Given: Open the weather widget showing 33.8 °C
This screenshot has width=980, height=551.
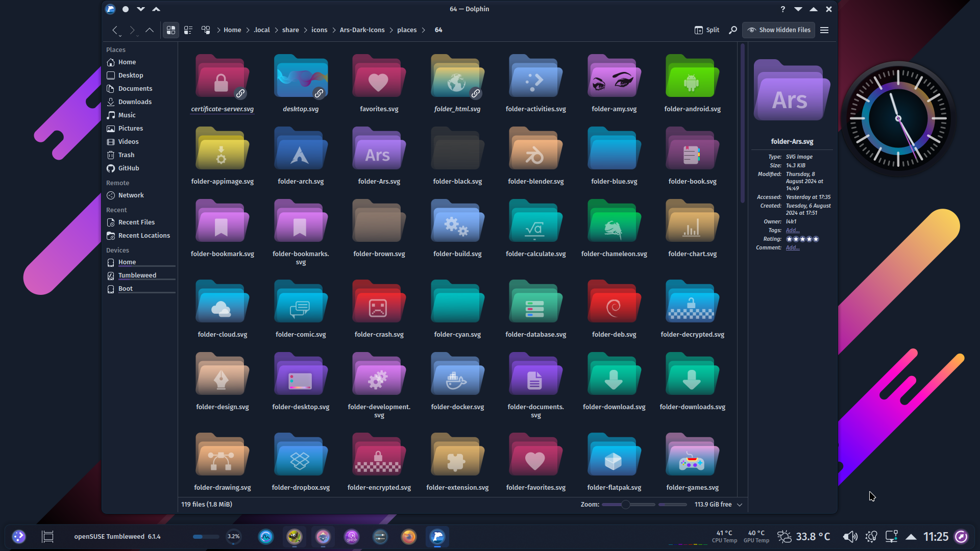Looking at the screenshot, I should pos(804,537).
